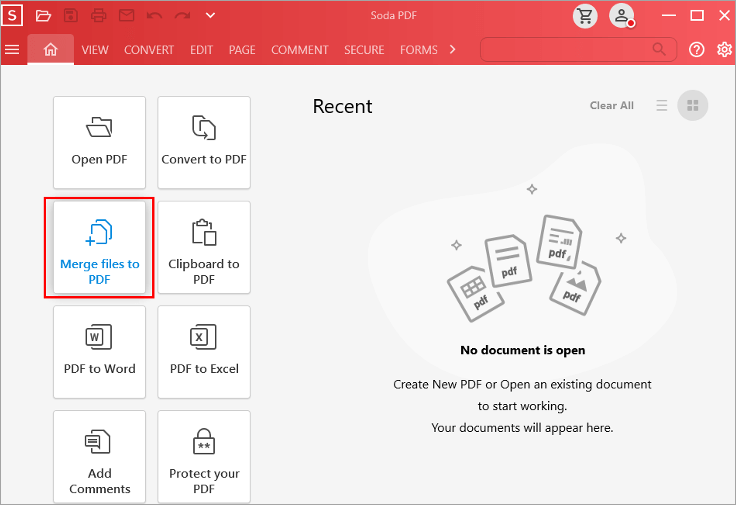
Task: Click the user account profile icon
Action: (622, 16)
